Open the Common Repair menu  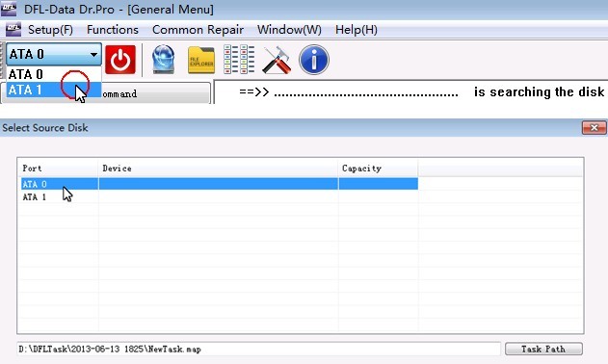click(198, 30)
